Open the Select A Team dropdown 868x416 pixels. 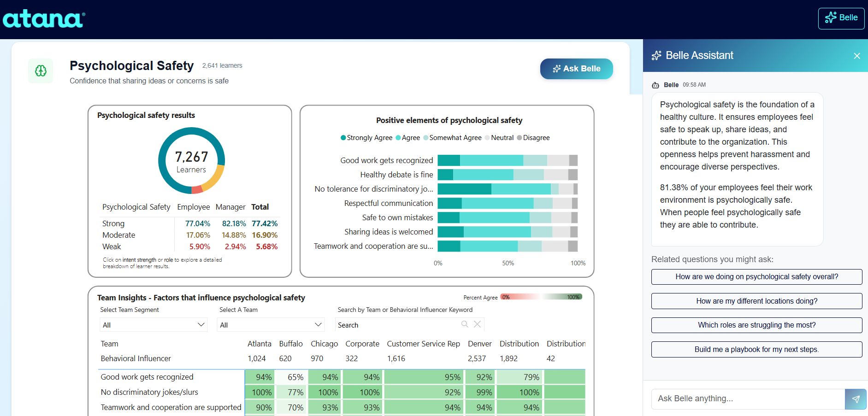[x=271, y=325]
